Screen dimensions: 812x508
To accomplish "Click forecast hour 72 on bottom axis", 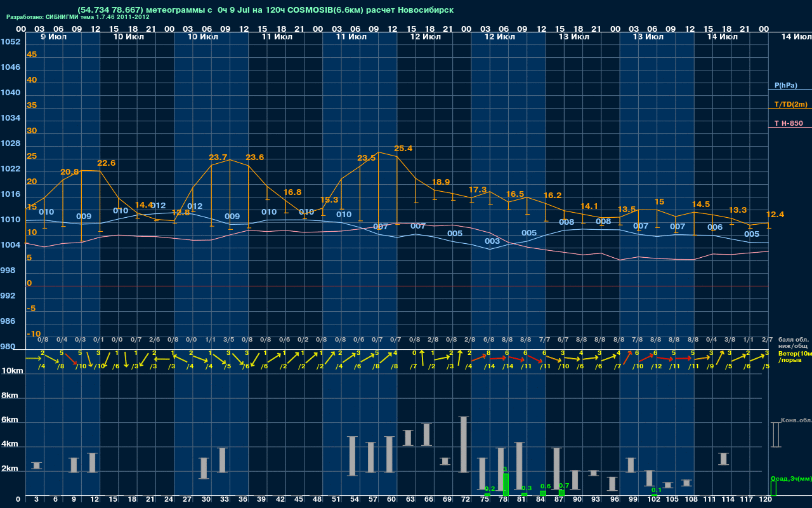I will point(466,500).
